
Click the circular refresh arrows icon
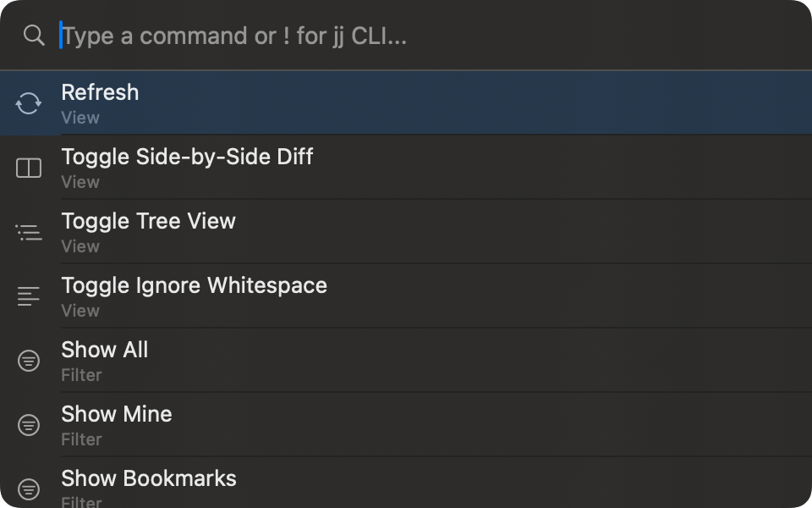pyautogui.click(x=29, y=102)
